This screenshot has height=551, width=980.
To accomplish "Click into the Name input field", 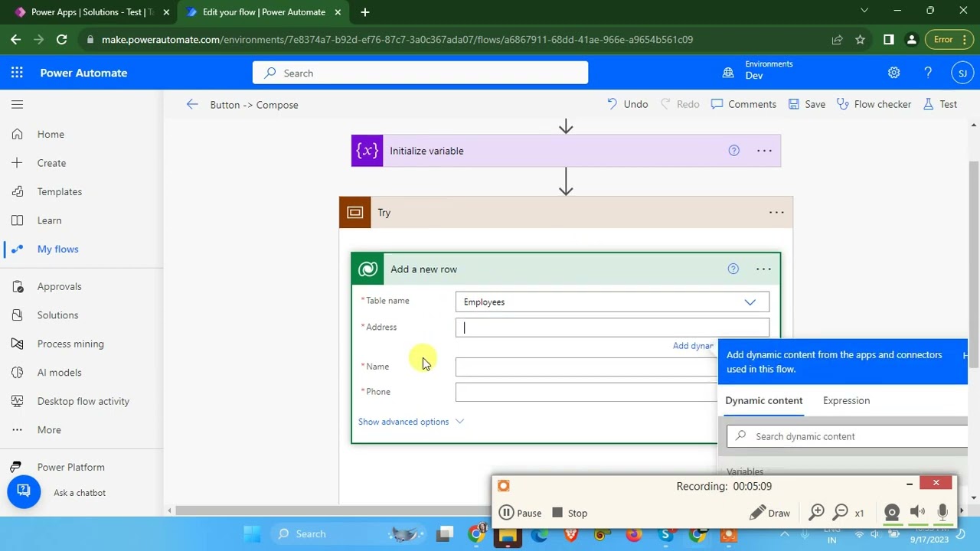I will click(x=586, y=367).
